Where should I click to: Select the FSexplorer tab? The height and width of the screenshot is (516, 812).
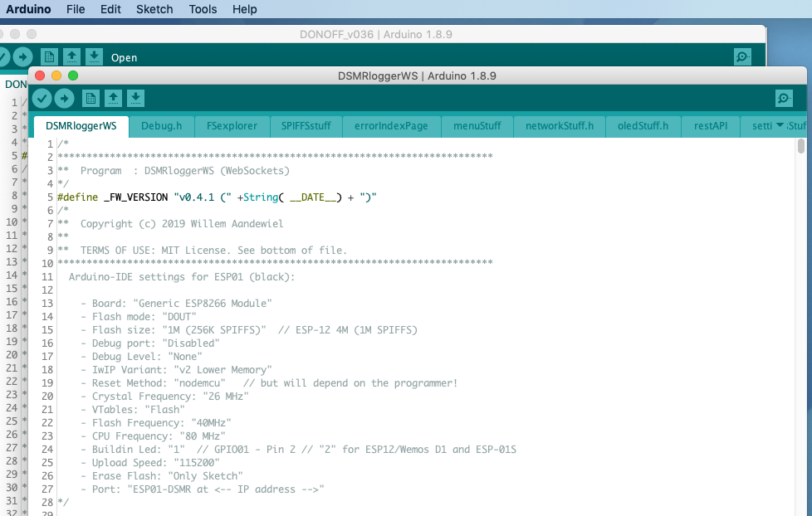(x=232, y=126)
